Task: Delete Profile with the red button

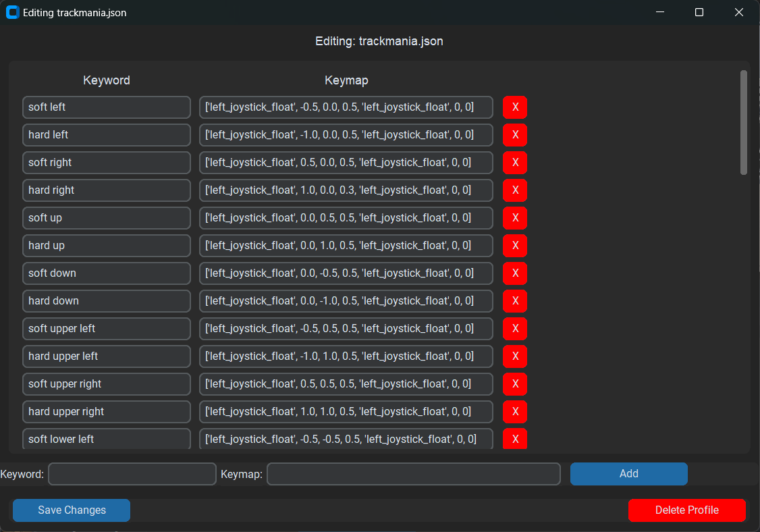Action: pos(687,510)
